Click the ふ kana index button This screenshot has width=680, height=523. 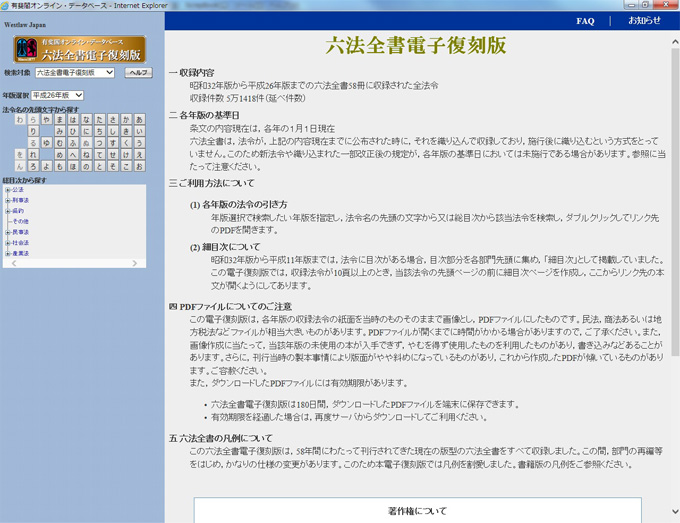(73, 143)
